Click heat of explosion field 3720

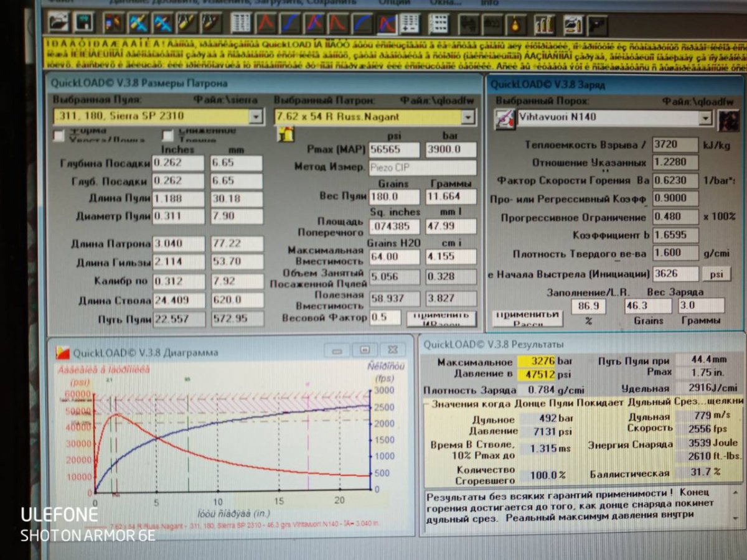pyautogui.click(x=675, y=145)
